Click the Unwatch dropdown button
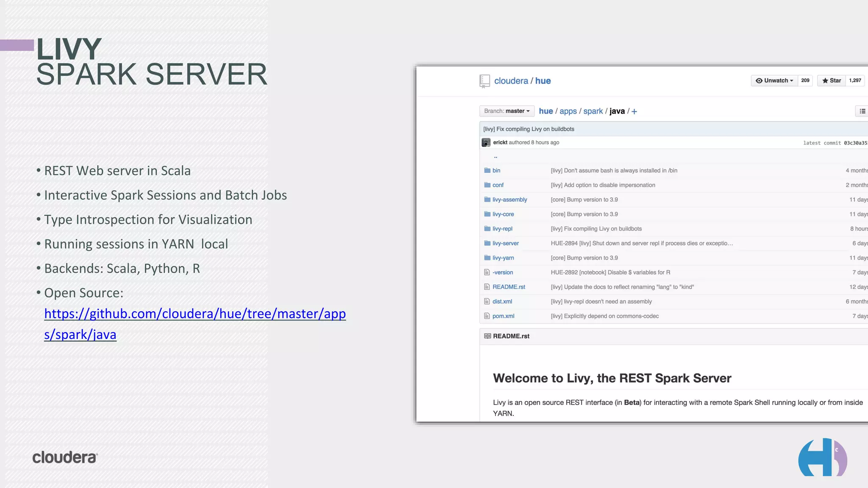The width and height of the screenshot is (868, 488). click(774, 80)
